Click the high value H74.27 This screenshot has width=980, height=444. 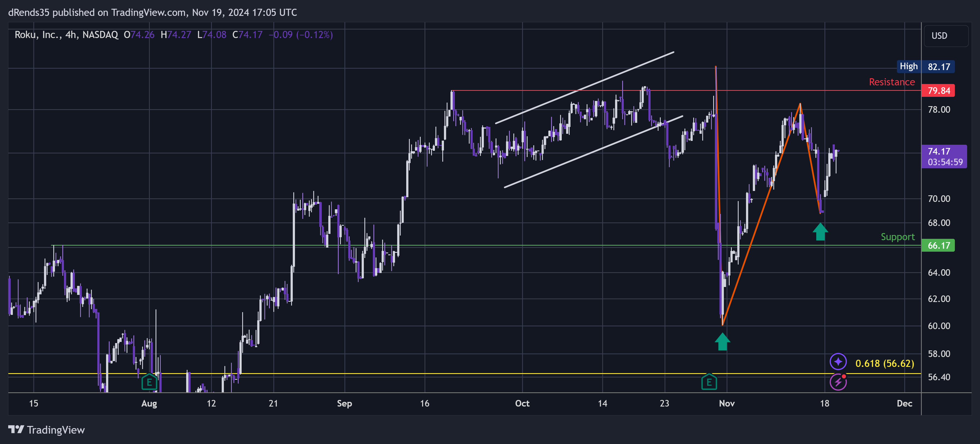[x=176, y=35]
